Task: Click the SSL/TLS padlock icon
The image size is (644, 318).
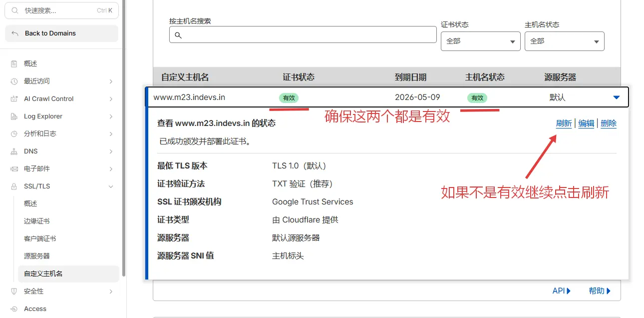Action: click(x=14, y=186)
